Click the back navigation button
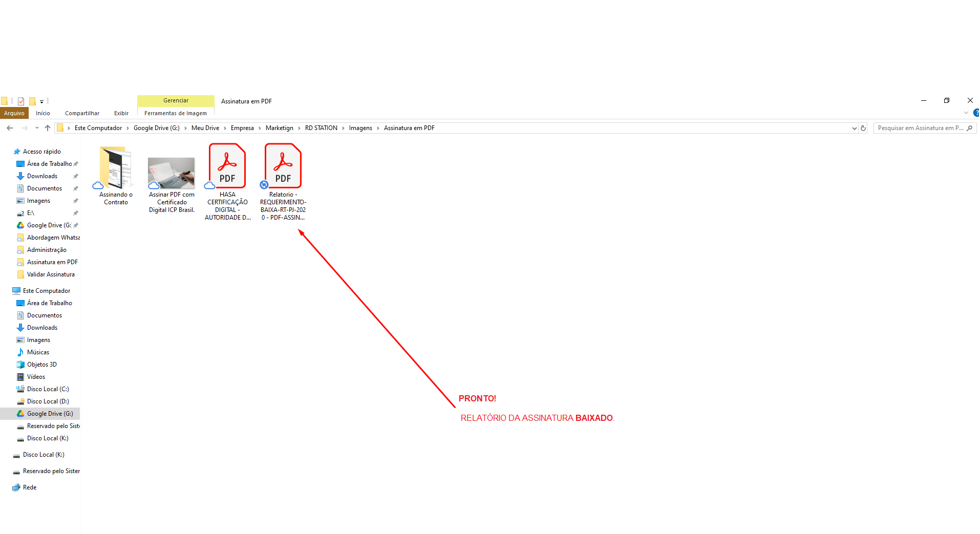This screenshot has width=980, height=534. (x=9, y=127)
